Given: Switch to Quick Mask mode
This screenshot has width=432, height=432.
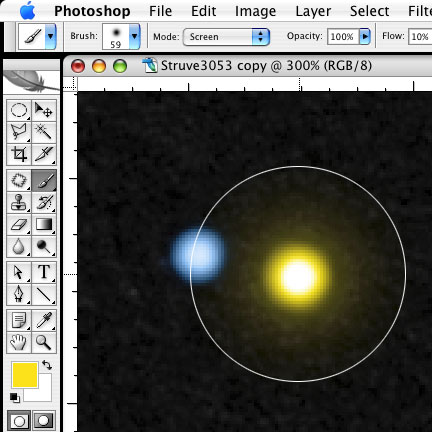Looking at the screenshot, I should (44, 420).
